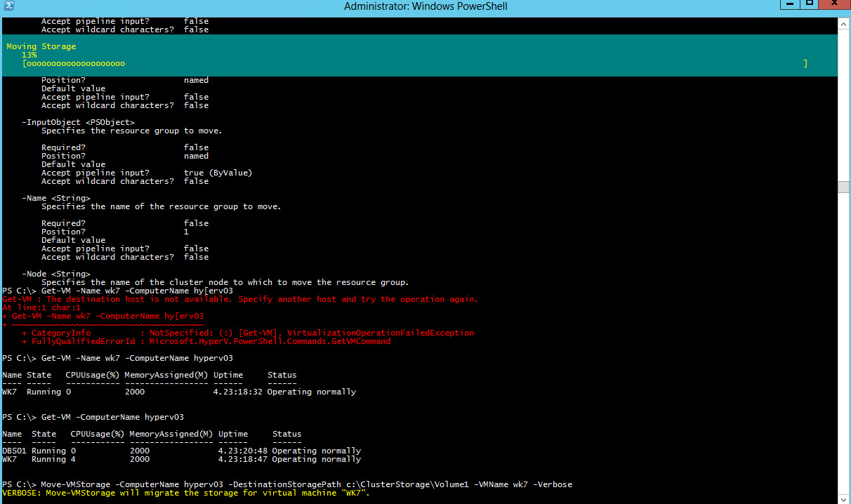Select the -Name <String> parameter heading

click(55, 198)
